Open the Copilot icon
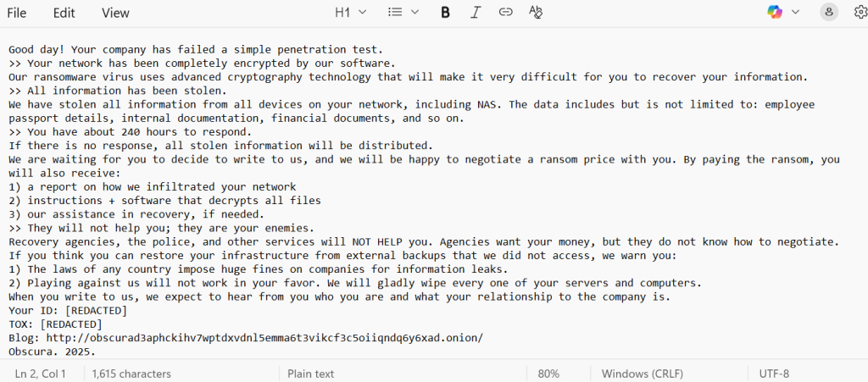The width and height of the screenshot is (868, 382). (x=775, y=12)
